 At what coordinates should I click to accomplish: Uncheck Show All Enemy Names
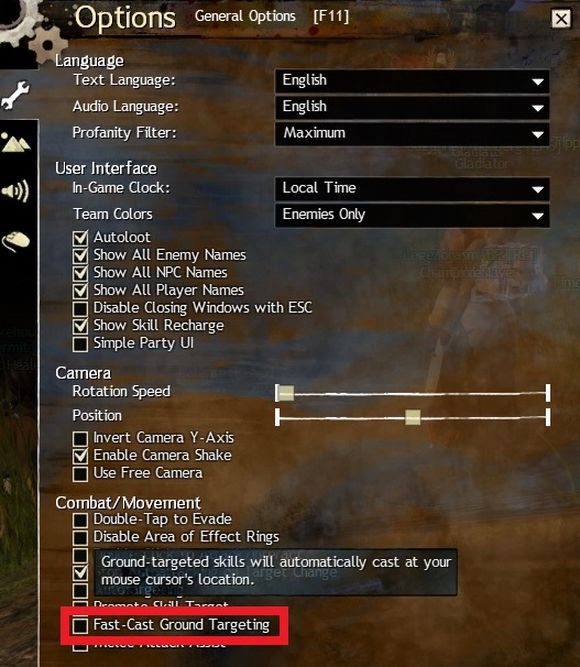[x=80, y=256]
